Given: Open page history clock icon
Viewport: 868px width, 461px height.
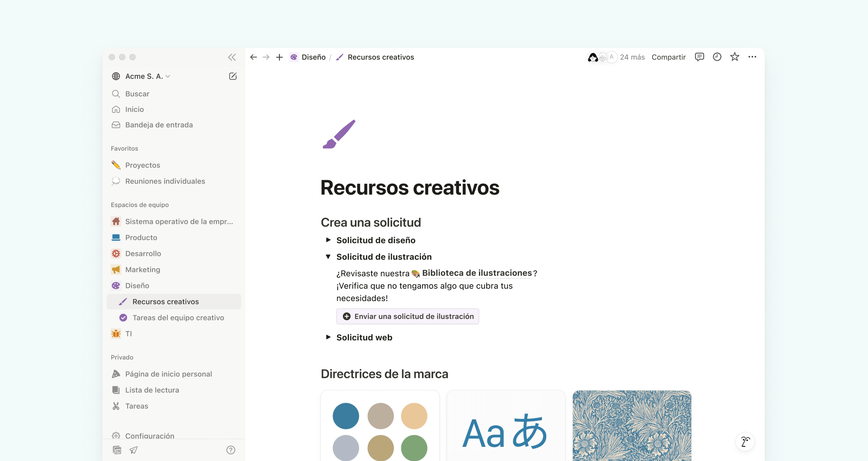Looking at the screenshot, I should click(717, 57).
